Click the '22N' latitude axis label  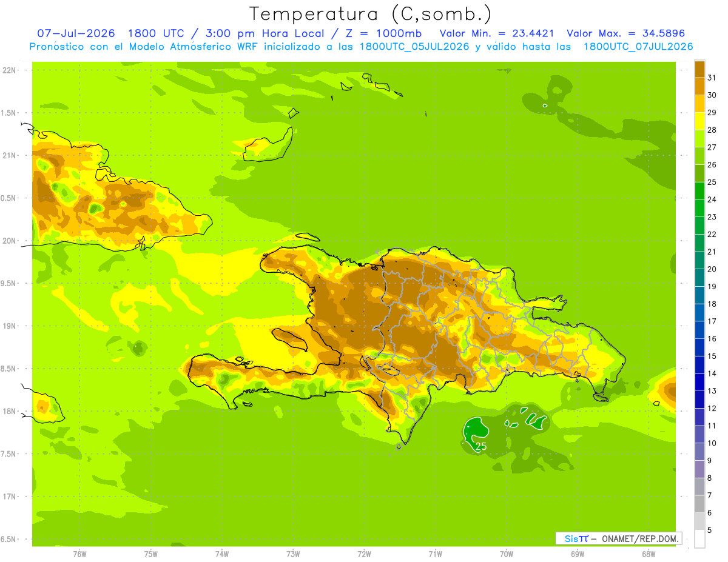click(x=8, y=70)
